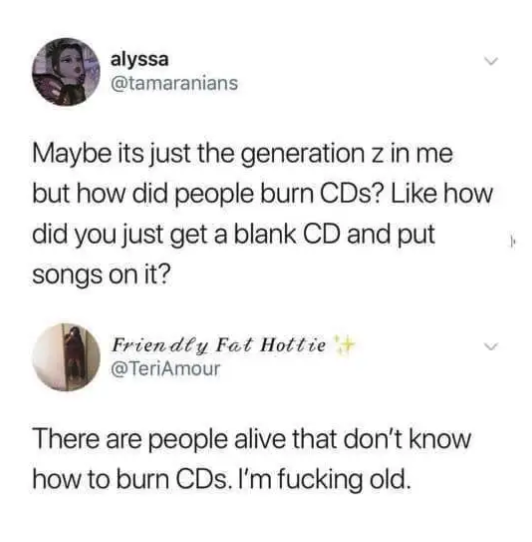Click the sparkles emoji beside Friendly Fat Hottie
Image resolution: width=532 pixels, height=542 pixels.
pyautogui.click(x=344, y=345)
